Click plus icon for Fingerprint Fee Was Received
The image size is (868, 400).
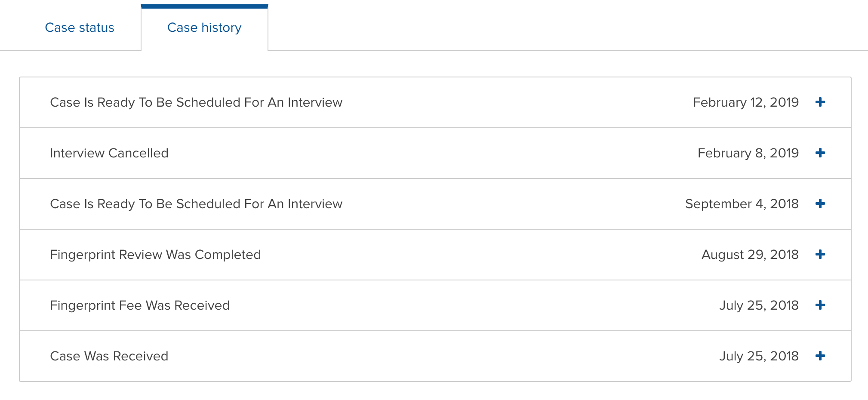pos(820,305)
